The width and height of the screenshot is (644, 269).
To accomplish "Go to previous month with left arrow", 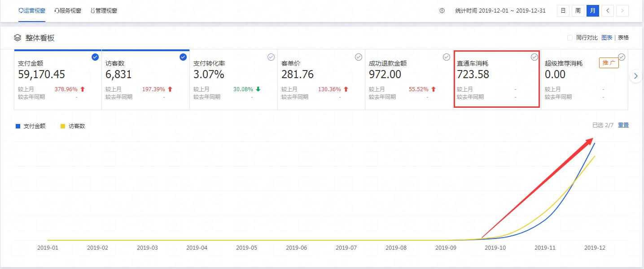I will [608, 11].
